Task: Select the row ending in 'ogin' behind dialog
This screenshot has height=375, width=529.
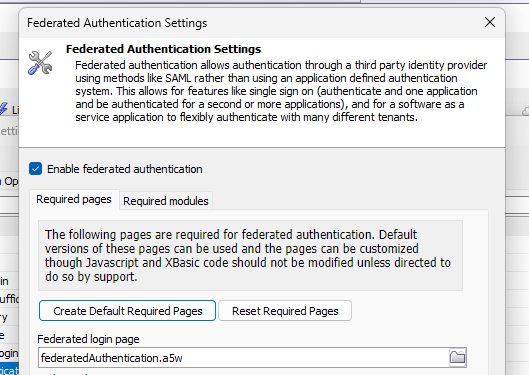Action: (x=9, y=353)
